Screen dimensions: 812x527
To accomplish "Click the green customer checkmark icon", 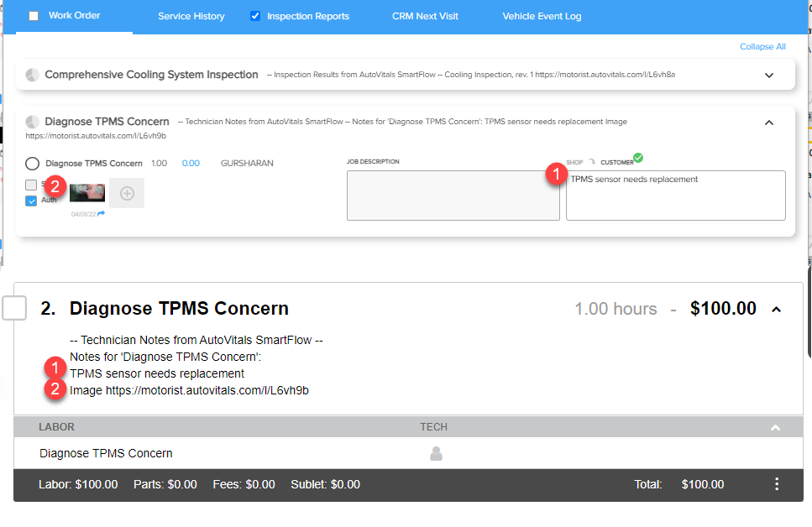I will (638, 158).
